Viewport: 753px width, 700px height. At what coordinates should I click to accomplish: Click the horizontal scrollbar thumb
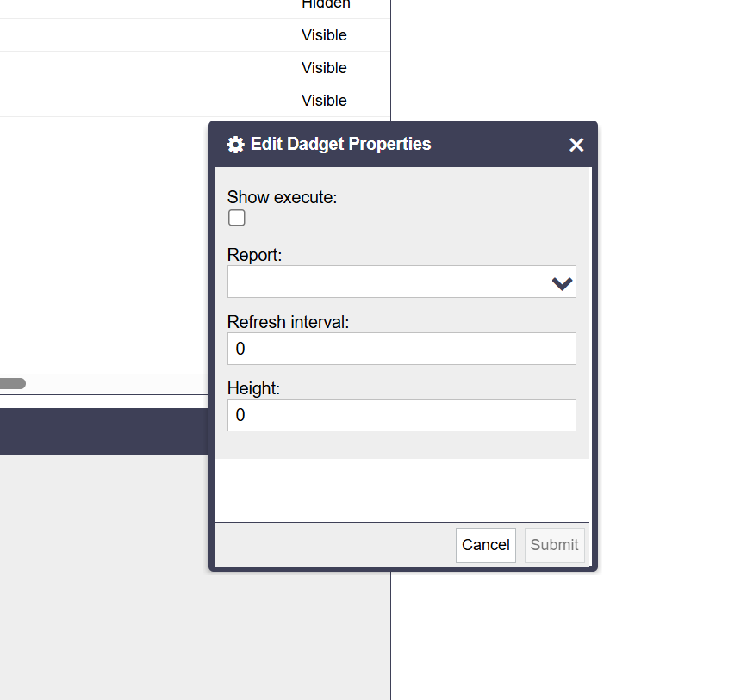[x=12, y=383]
